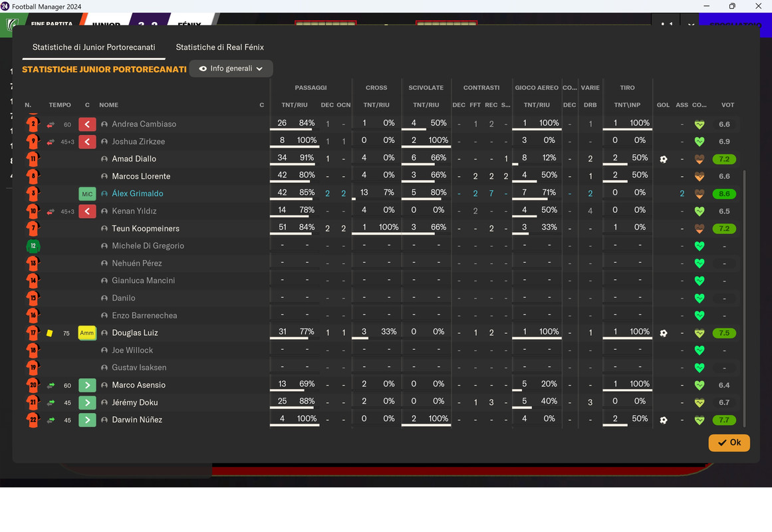Click the 7.7 rating badge for Darwin Núñez
Viewport: 772px width, 532px height.
tap(724, 420)
